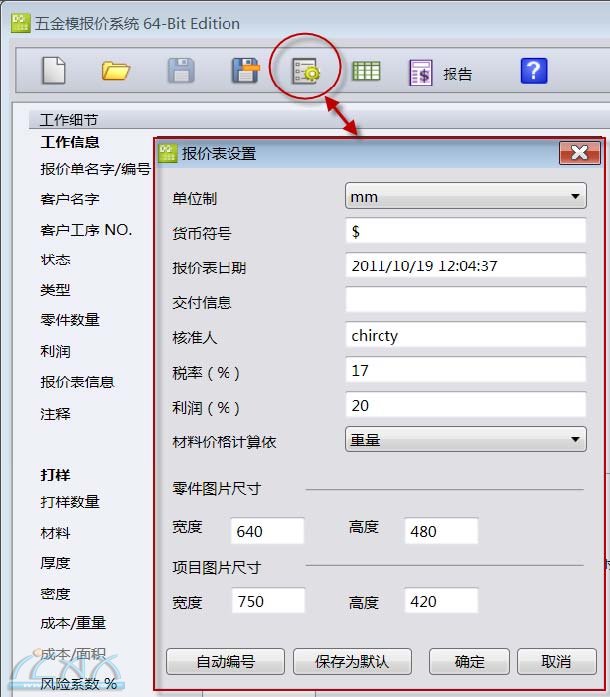Screen dimensions: 610x697
Task: Click the 报价表设置 dialog title icon
Action: coord(168,153)
